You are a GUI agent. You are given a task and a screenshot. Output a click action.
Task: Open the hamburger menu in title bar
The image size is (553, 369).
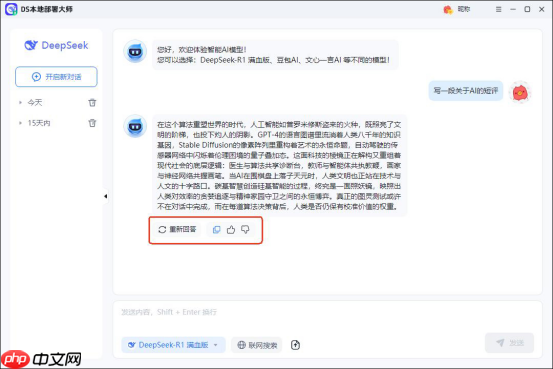point(498,10)
